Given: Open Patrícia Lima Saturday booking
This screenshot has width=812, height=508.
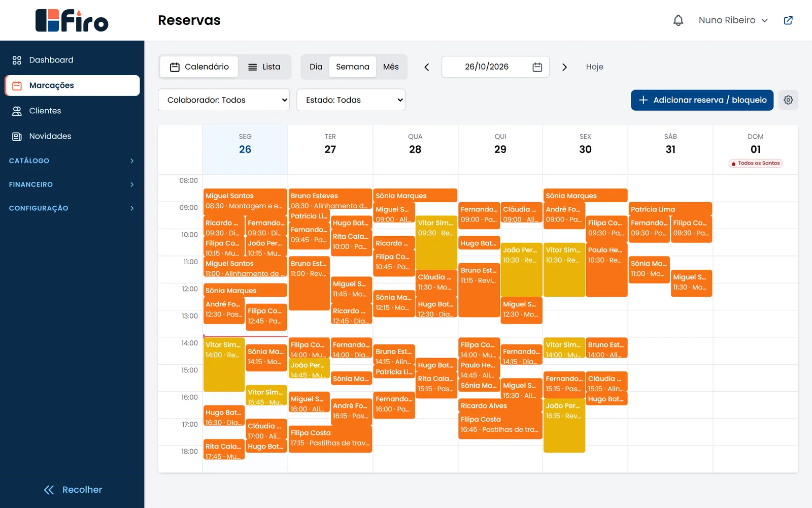Looking at the screenshot, I should (670, 209).
